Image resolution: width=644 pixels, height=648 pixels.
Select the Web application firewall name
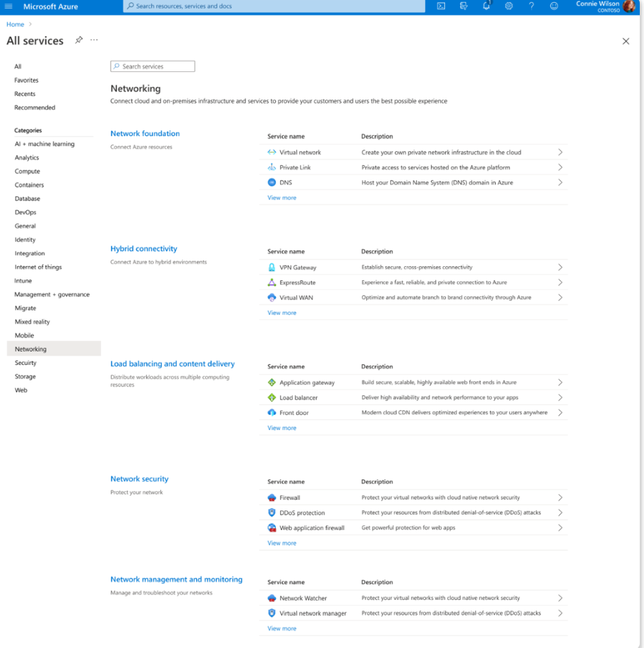[x=312, y=528]
